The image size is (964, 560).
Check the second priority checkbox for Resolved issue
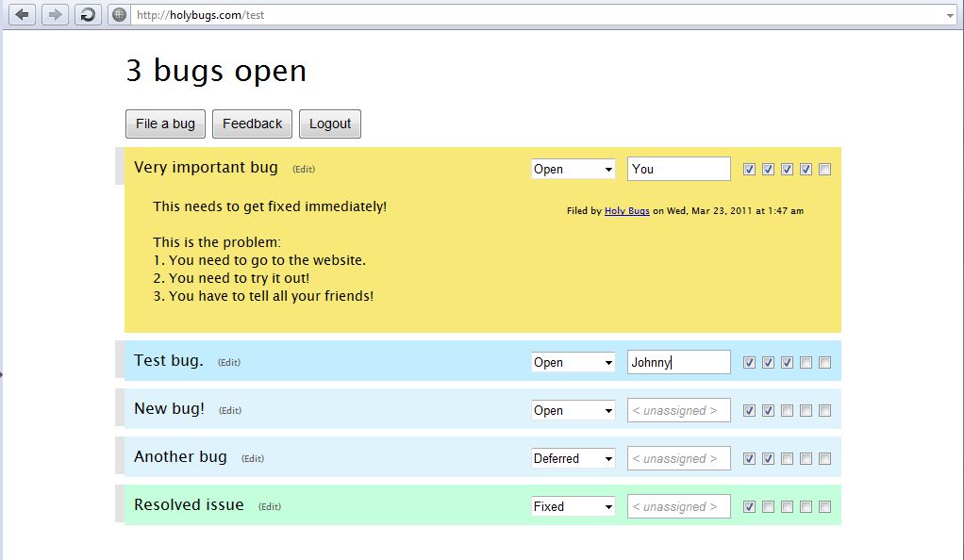pyautogui.click(x=768, y=506)
